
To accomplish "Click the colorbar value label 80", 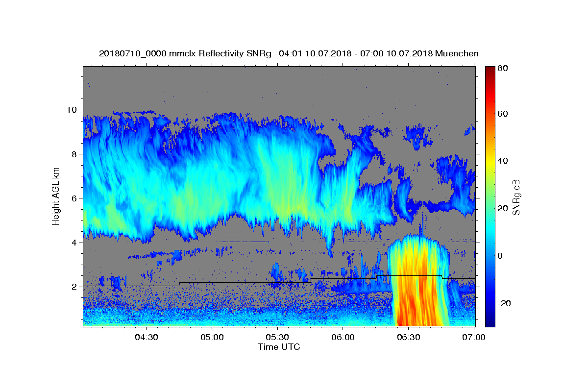I will [502, 68].
